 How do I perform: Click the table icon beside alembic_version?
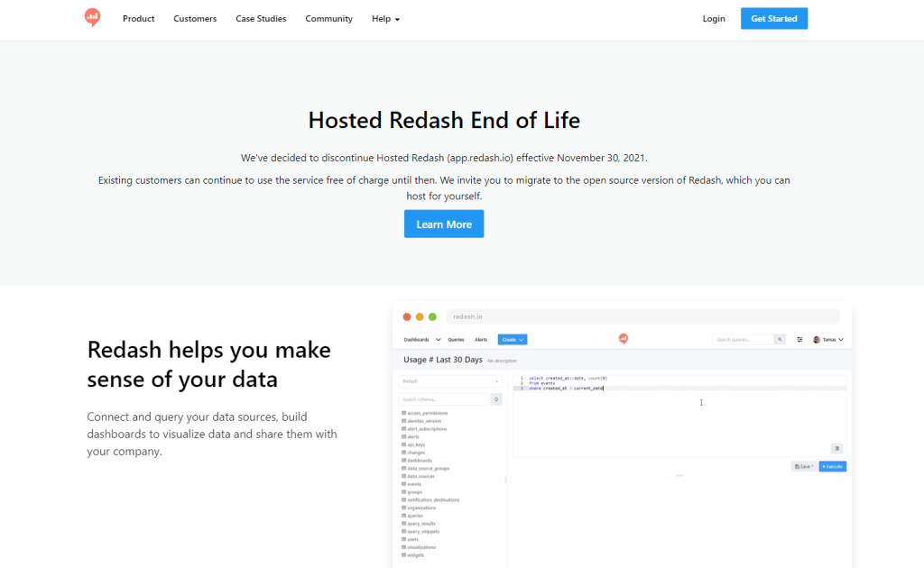[x=403, y=421]
